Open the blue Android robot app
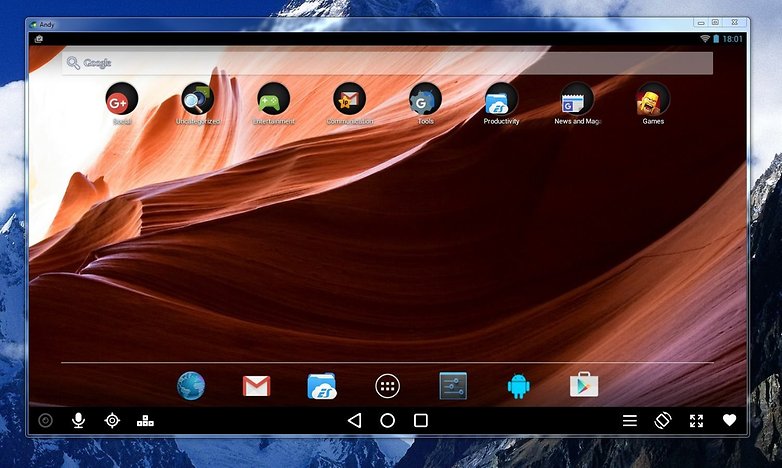Screen dimensions: 782x468 click(518, 386)
